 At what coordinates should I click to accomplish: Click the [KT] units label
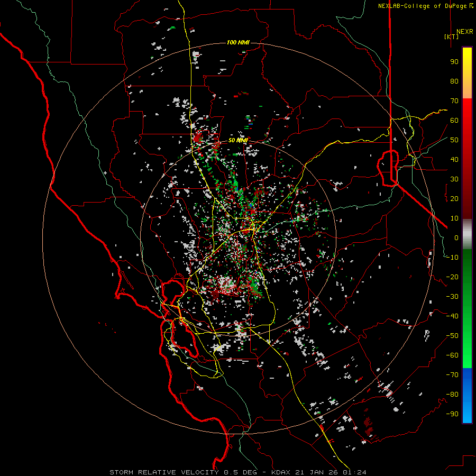[x=452, y=36]
